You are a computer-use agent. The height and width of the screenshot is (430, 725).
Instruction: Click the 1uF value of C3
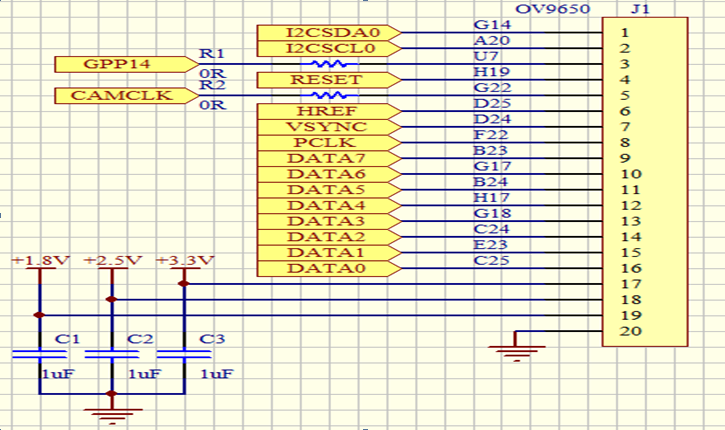point(217,374)
